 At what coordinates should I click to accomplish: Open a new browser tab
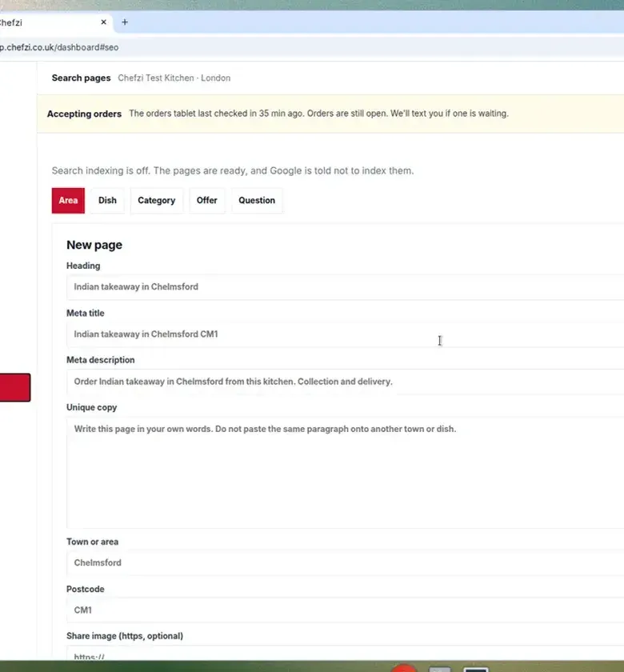(125, 22)
